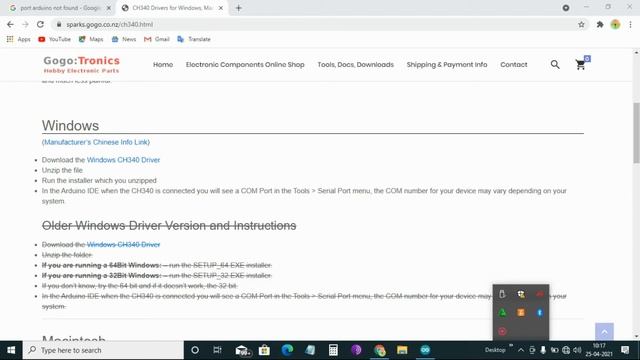The image size is (640, 360).
Task: Click the Desktop toolbar label on taskbar
Action: [x=495, y=350]
